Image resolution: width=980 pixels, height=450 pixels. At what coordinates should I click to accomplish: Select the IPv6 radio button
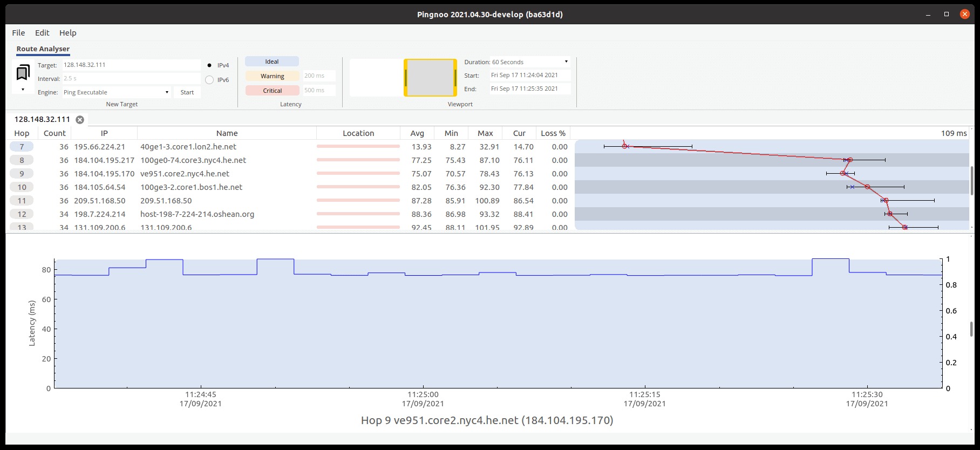point(209,80)
